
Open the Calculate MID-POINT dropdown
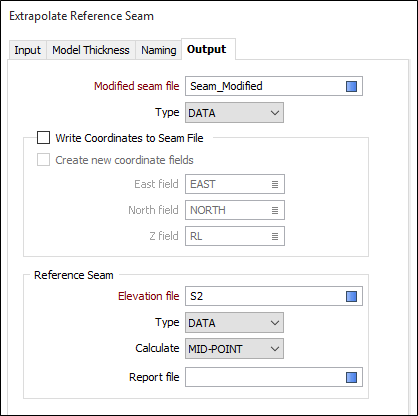pos(234,349)
